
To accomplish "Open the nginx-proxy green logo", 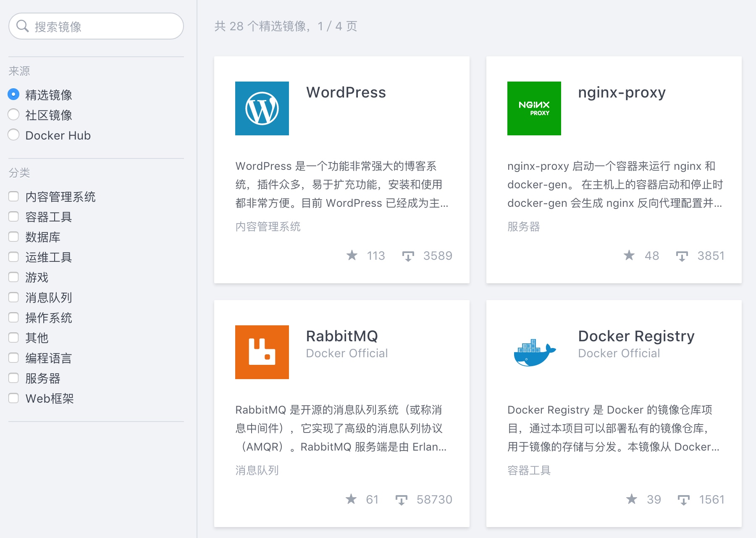I will (534, 108).
